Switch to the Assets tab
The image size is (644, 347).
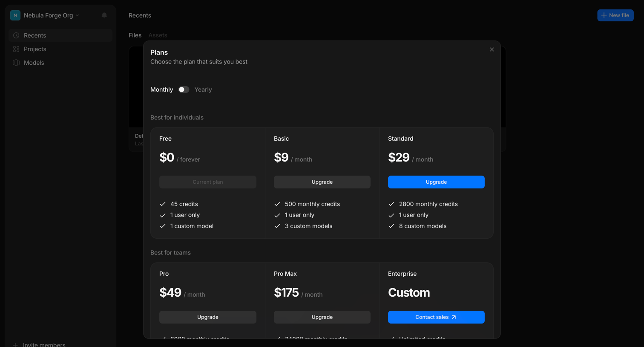point(158,35)
